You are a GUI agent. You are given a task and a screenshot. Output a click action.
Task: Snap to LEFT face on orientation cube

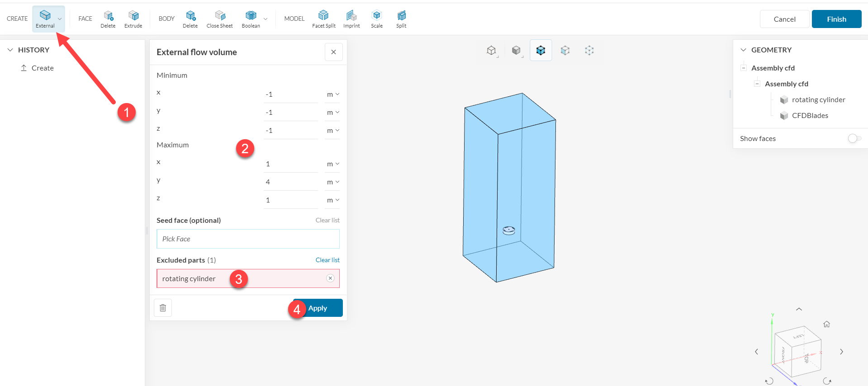pos(798,336)
